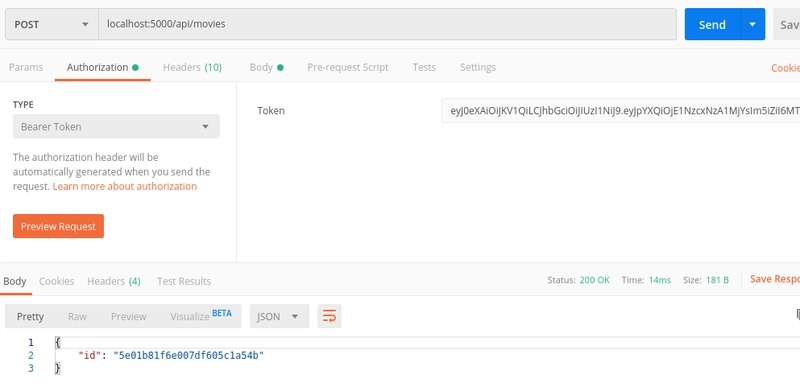Click the Preview Request button
800x387 pixels.
pyautogui.click(x=58, y=226)
